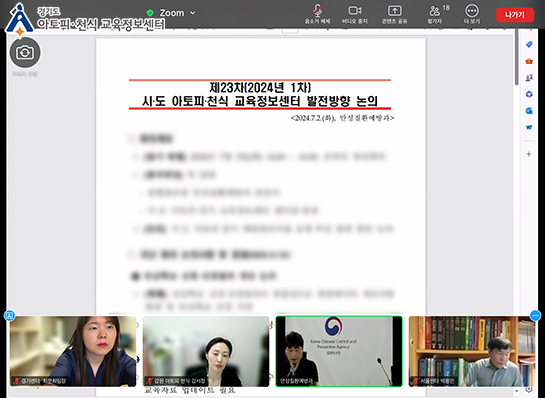This screenshot has height=398, width=545.
Task: Open the chess piece Games sidebar icon
Action: pyautogui.click(x=529, y=78)
